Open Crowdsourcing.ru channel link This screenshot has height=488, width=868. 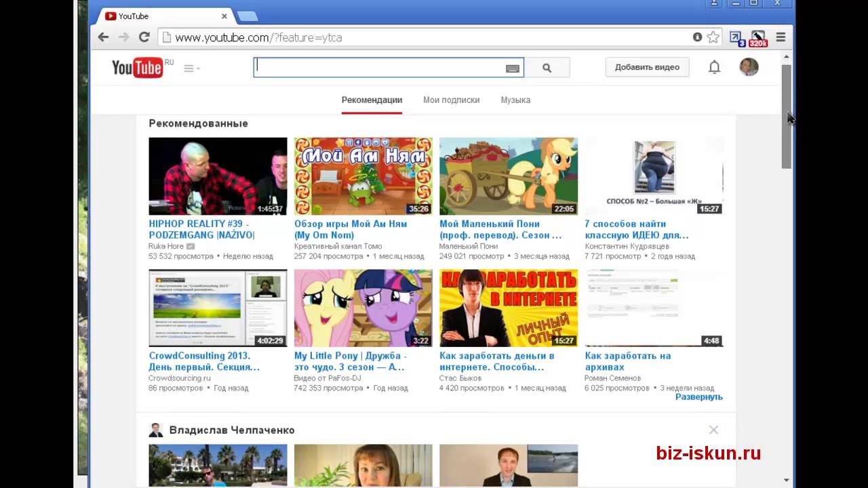[x=180, y=378]
